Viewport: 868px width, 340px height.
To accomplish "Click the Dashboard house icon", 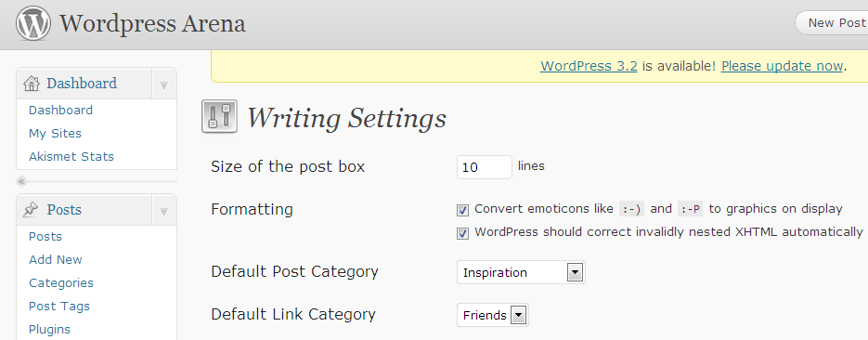I will pos(32,84).
